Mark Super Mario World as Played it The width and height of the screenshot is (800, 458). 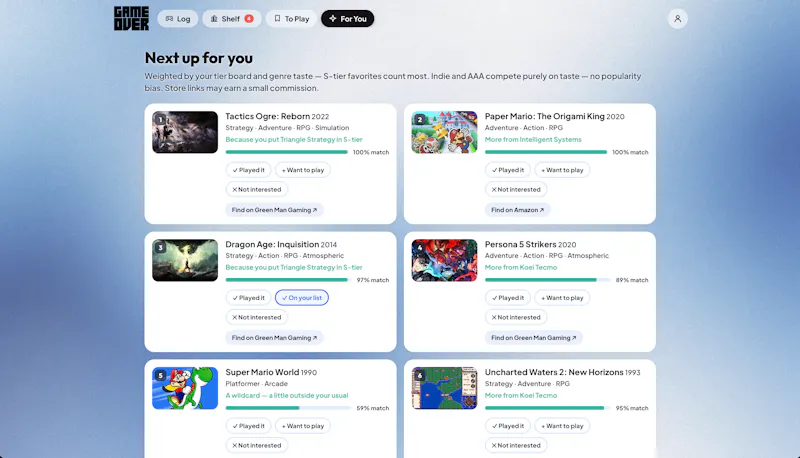pos(248,426)
